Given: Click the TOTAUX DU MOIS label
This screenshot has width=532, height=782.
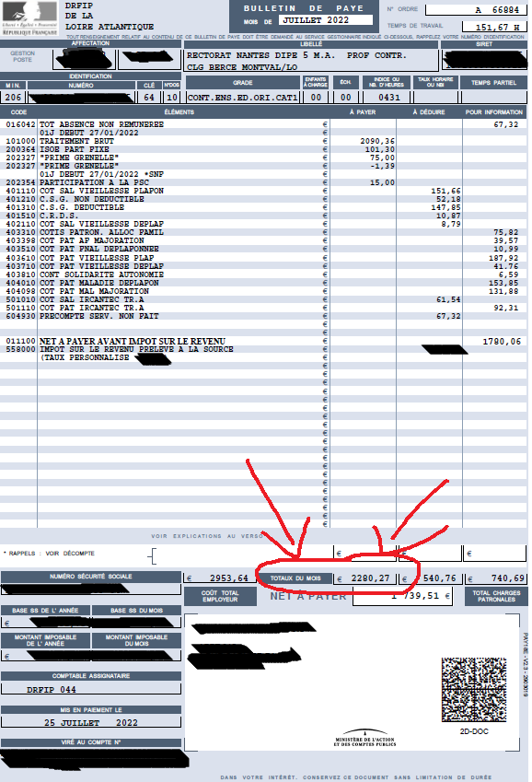Looking at the screenshot, I should click(x=295, y=578).
